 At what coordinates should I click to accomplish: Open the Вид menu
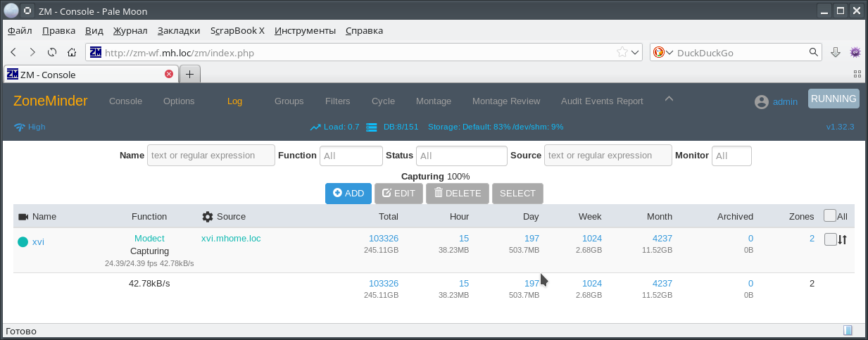(x=94, y=30)
